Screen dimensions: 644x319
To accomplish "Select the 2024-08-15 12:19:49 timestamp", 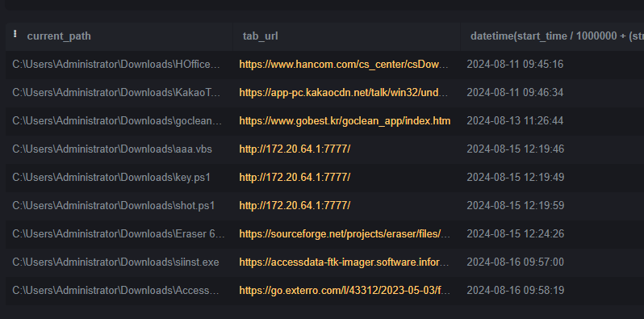I will 516,178.
